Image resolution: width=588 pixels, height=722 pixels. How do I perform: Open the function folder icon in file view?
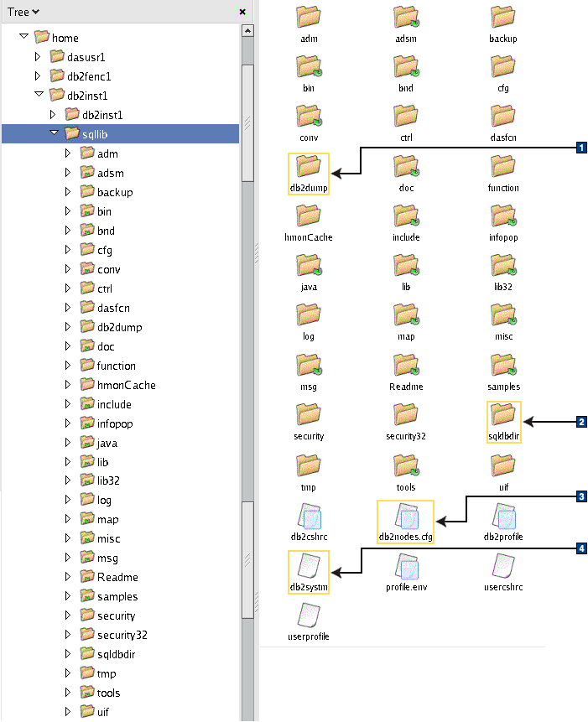(502, 166)
